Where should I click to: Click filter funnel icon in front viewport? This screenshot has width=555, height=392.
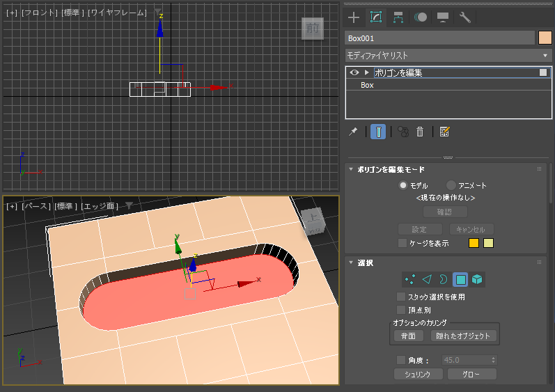pyautogui.click(x=158, y=13)
